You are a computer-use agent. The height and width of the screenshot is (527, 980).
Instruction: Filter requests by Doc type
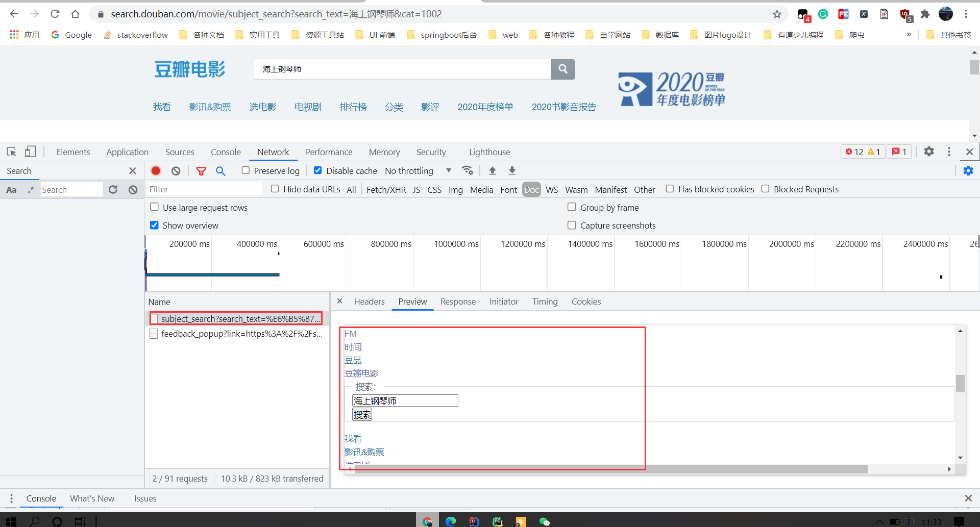click(531, 190)
